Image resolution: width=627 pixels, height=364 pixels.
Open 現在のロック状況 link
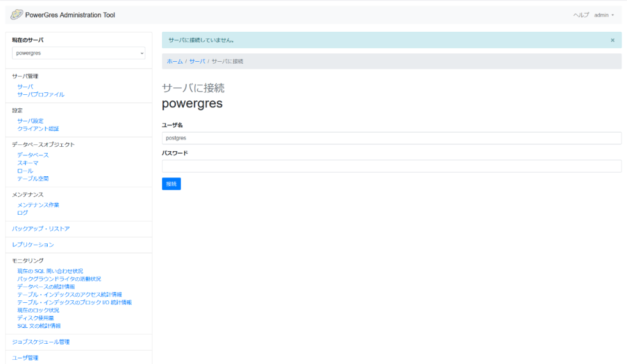click(x=38, y=310)
